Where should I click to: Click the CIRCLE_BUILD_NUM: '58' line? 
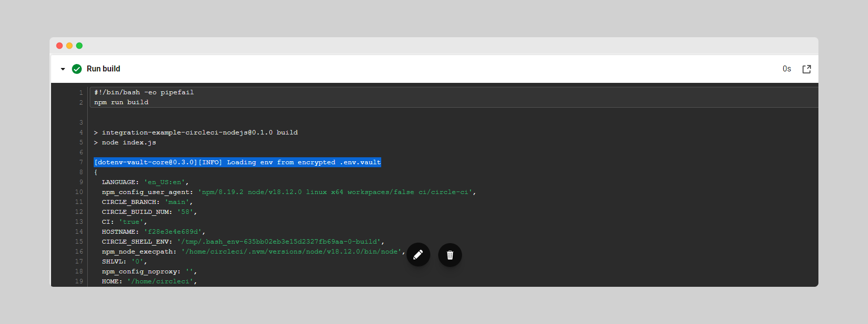pyautogui.click(x=149, y=212)
